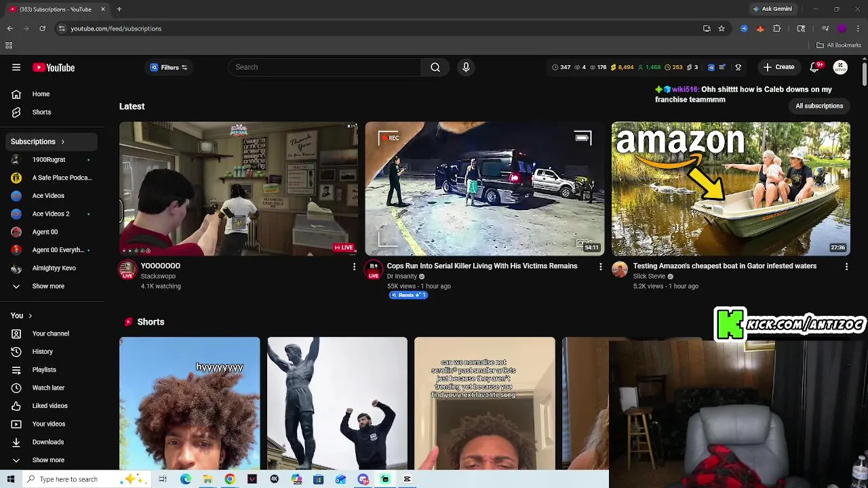
Task: Click Windows taskbar search box
Action: coord(87,479)
